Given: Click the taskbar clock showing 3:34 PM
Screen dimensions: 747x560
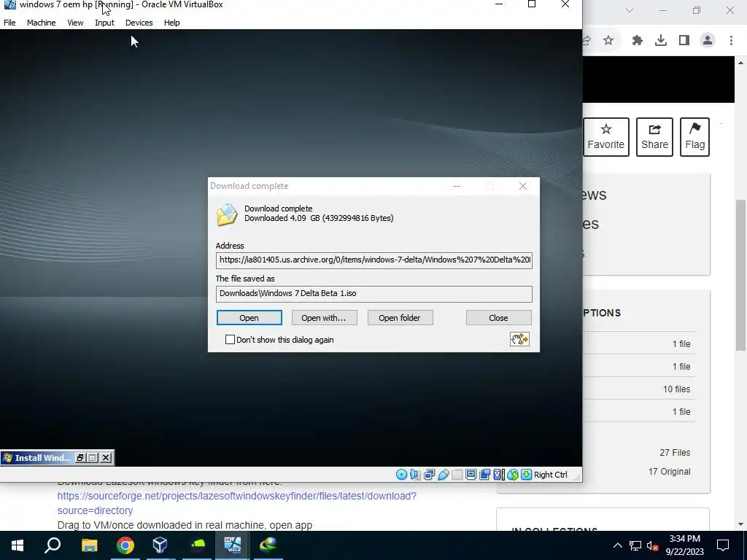Looking at the screenshot, I should coord(684,545).
